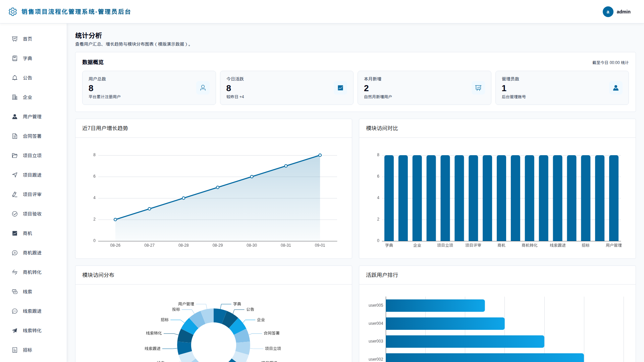Select the 08-31 data point on growth chart
Image resolution: width=644 pixels, height=362 pixels.
(286, 166)
